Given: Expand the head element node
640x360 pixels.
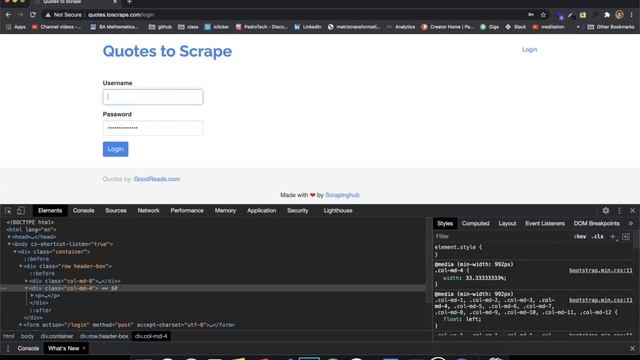Looking at the screenshot, I should [9, 237].
